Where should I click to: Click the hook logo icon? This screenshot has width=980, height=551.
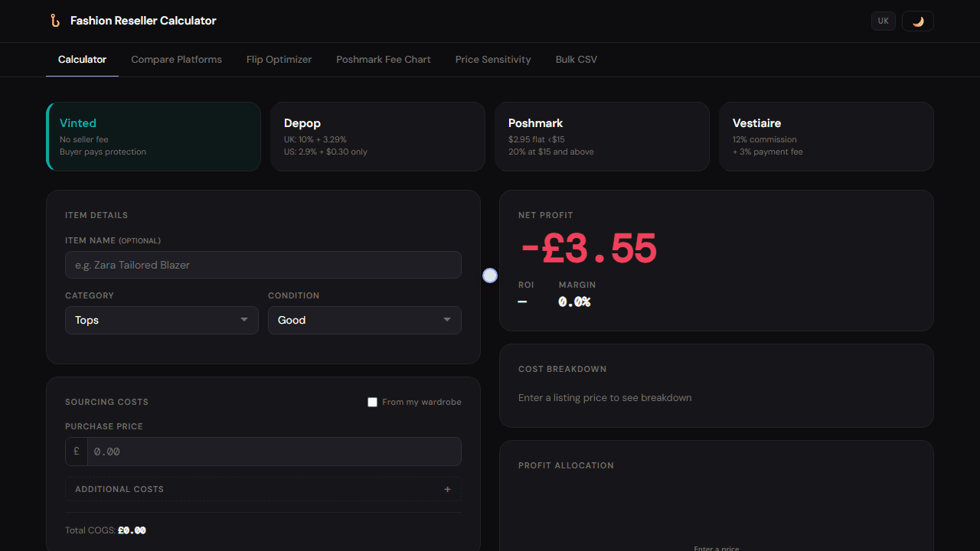55,21
